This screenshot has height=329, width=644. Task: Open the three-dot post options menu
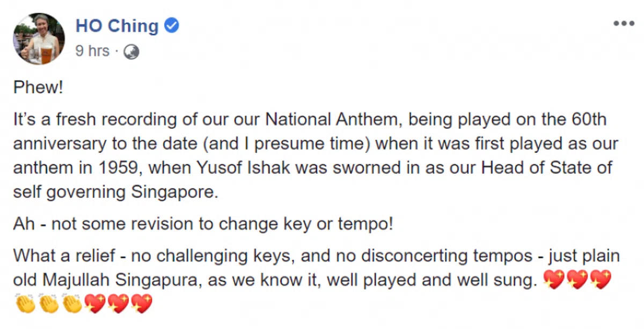point(624,24)
